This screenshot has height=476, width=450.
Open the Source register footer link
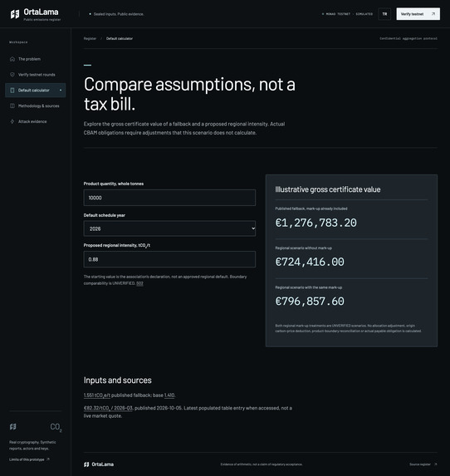pyautogui.click(x=423, y=464)
